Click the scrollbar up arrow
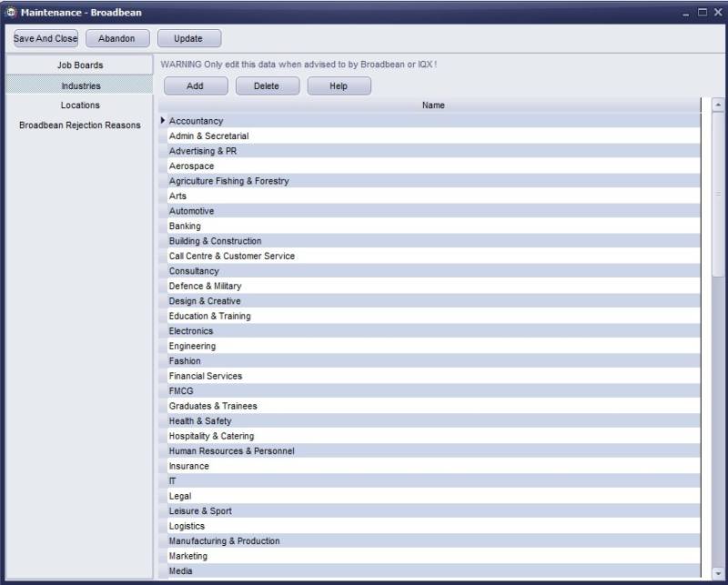 [x=718, y=105]
